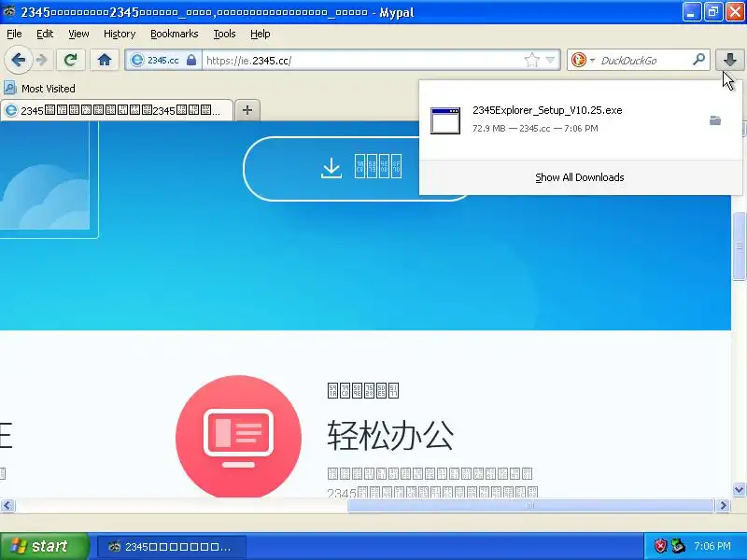Open the Tools menu
This screenshot has height=560, width=747.
point(224,34)
